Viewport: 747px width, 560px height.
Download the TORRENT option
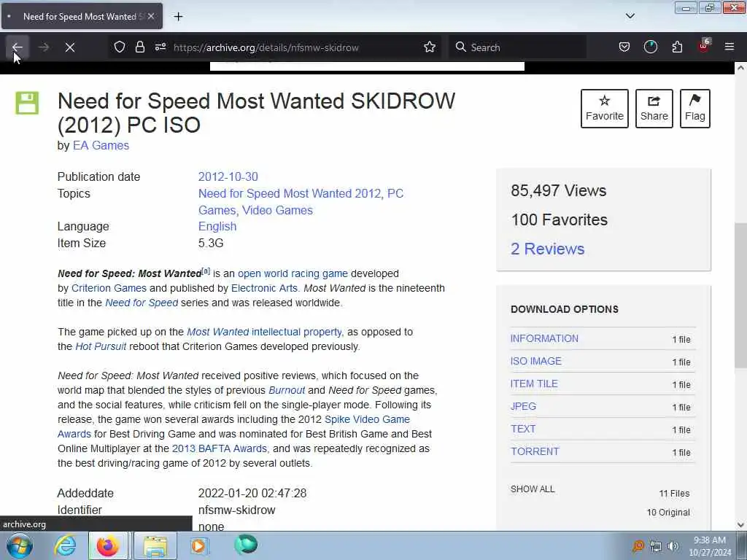pyautogui.click(x=535, y=451)
